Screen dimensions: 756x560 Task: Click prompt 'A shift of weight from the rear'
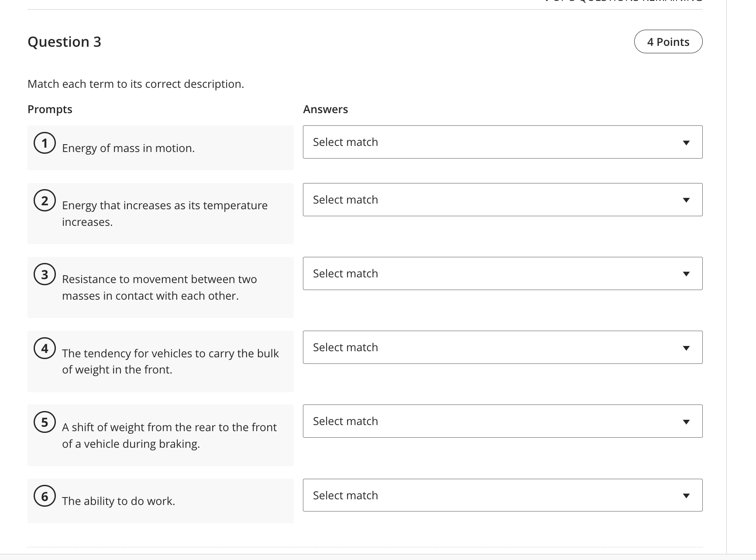[169, 435]
